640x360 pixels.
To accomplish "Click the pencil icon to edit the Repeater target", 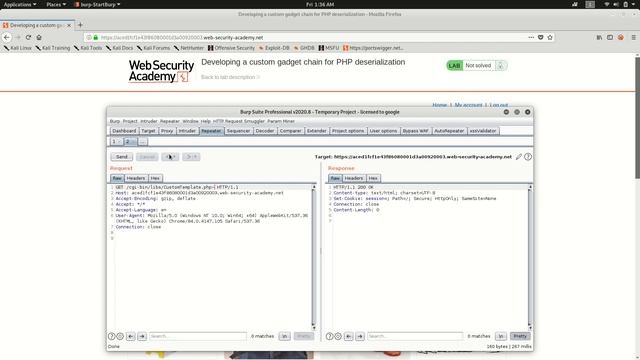I will click(519, 157).
